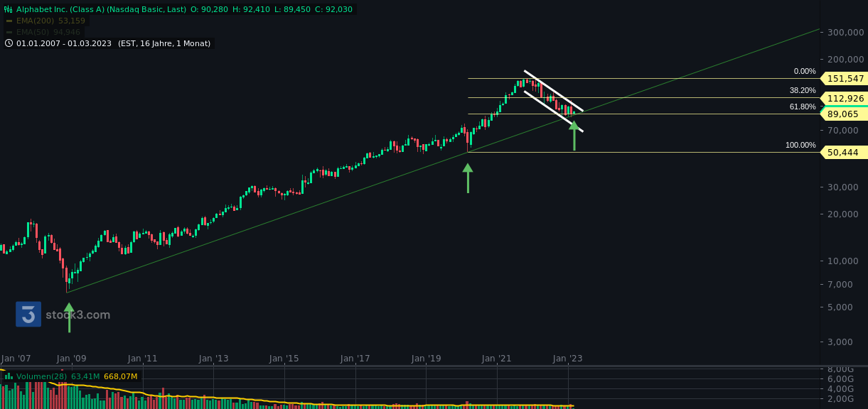This screenshot has height=409, width=868.
Task: Toggle the Volumen(28) indicator off
Action: click(x=43, y=376)
